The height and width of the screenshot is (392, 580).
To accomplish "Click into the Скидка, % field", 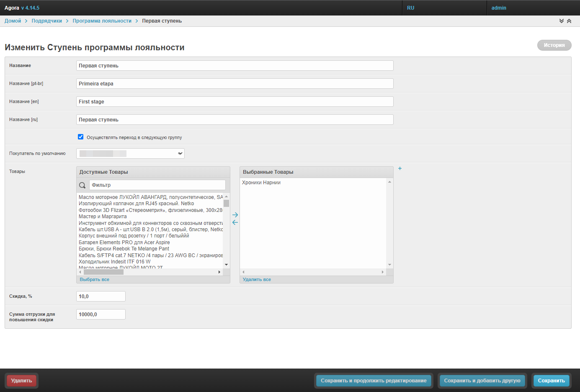I will 101,297.
